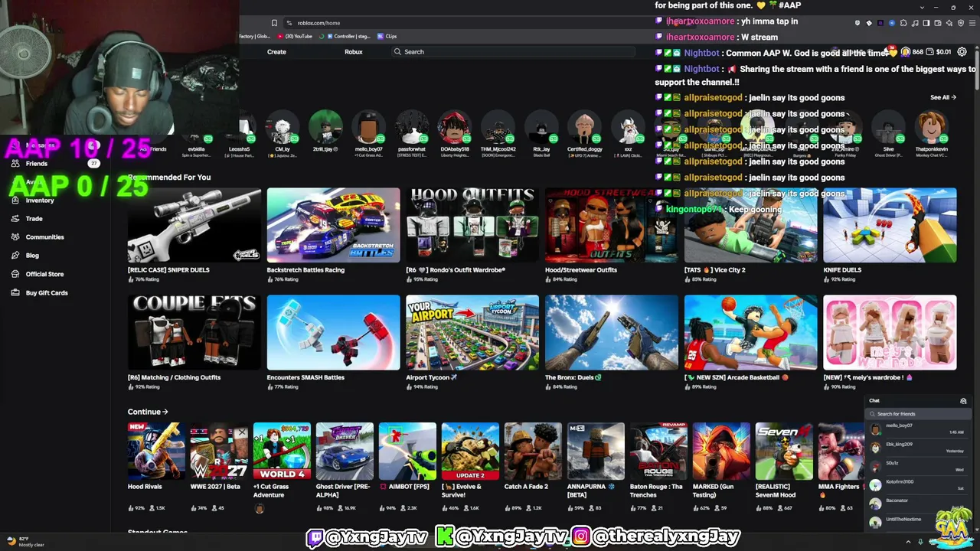
Task: Click the Roblox search input field
Action: coord(513,52)
